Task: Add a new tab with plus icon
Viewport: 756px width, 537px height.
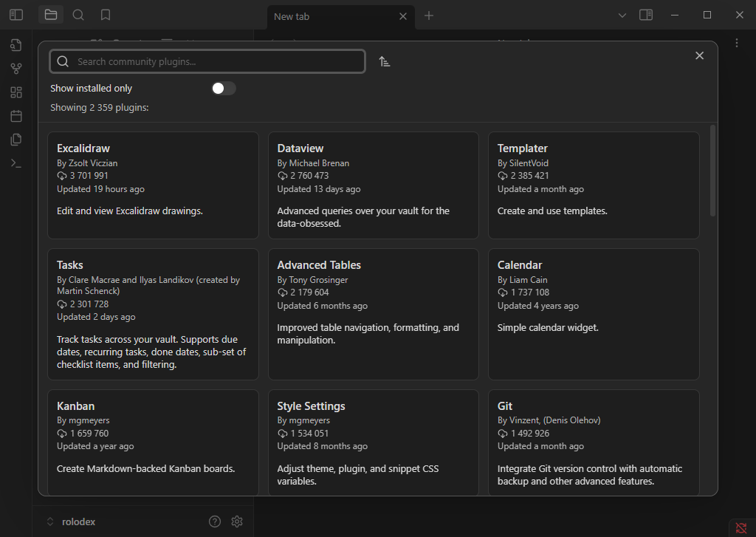Action: (429, 16)
